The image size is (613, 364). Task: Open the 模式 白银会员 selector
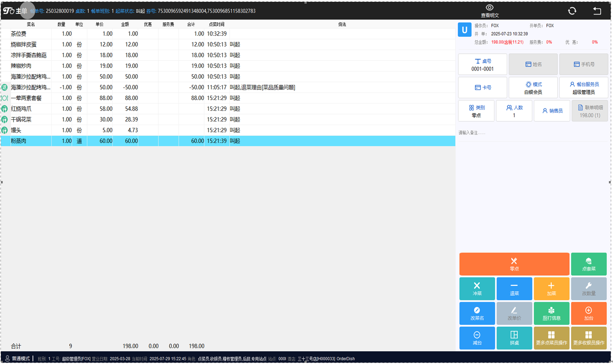pyautogui.click(x=533, y=87)
